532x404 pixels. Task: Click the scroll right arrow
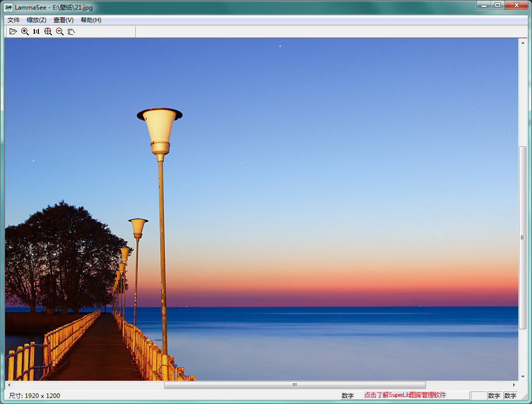click(x=514, y=385)
